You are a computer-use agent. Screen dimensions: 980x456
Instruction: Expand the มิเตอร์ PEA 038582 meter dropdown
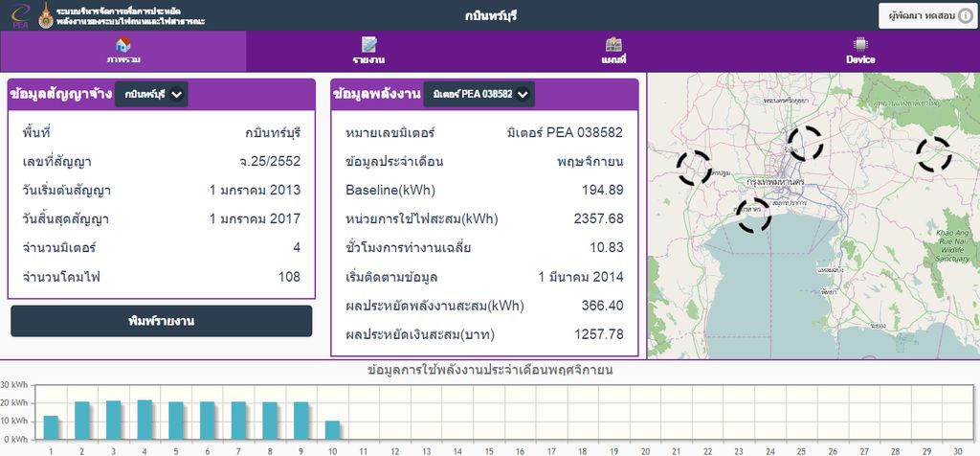479,95
